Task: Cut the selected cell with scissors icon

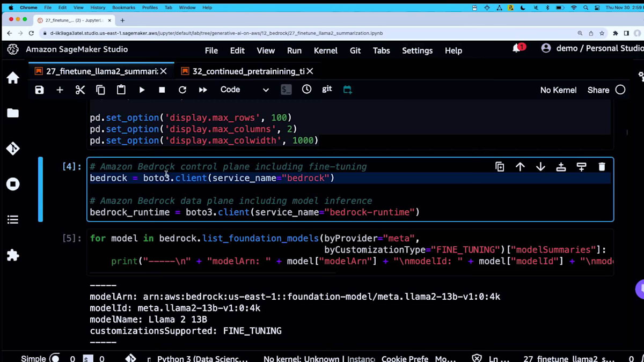Action: point(80,90)
